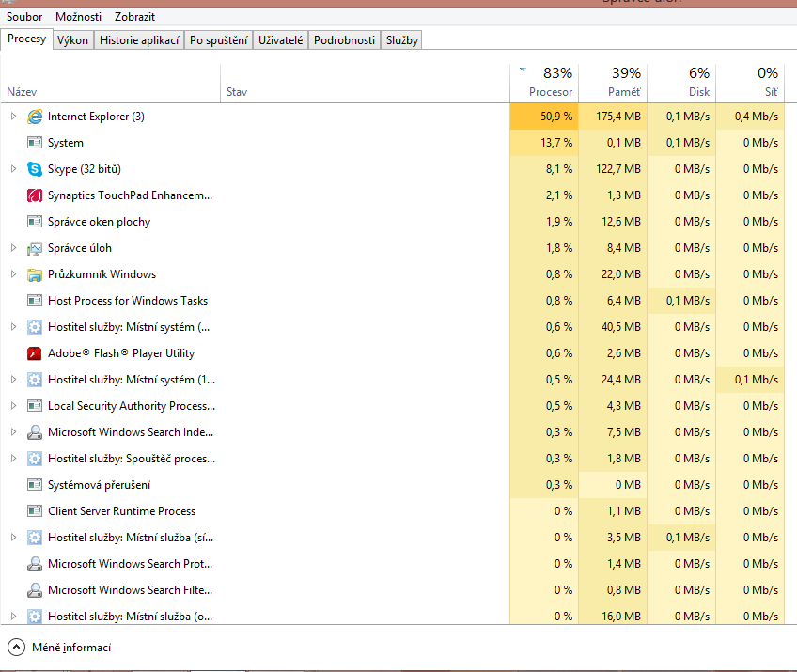This screenshot has width=797, height=672.
Task: Expand the Průzkumník Windows row
Action: pyautogui.click(x=13, y=274)
